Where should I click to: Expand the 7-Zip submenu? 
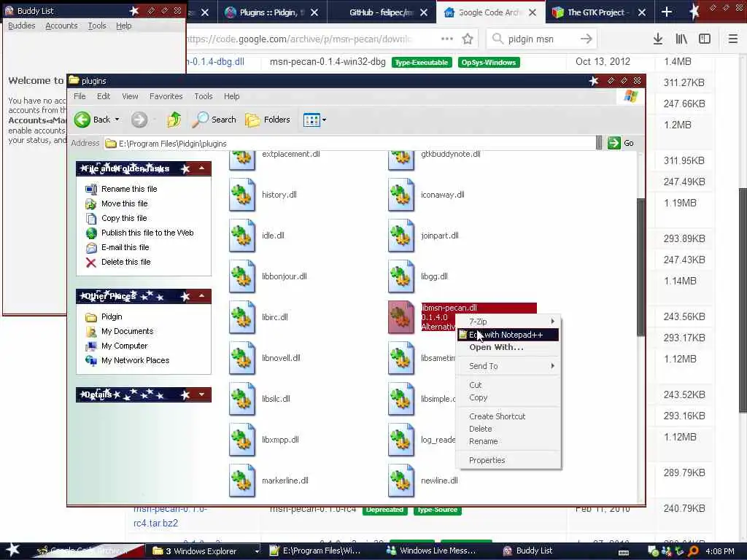tap(508, 322)
